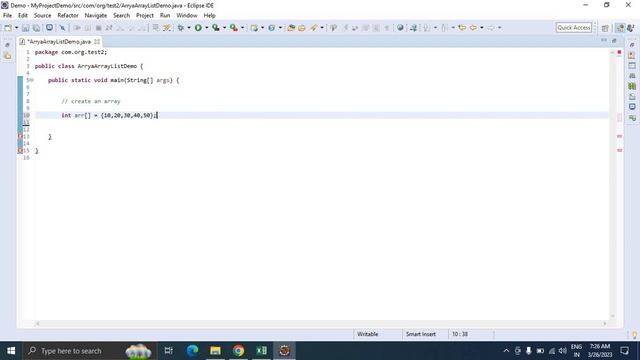Viewport: 640px width, 360px height.
Task: Click the Restore icon in left trim
Action: coord(7,45)
